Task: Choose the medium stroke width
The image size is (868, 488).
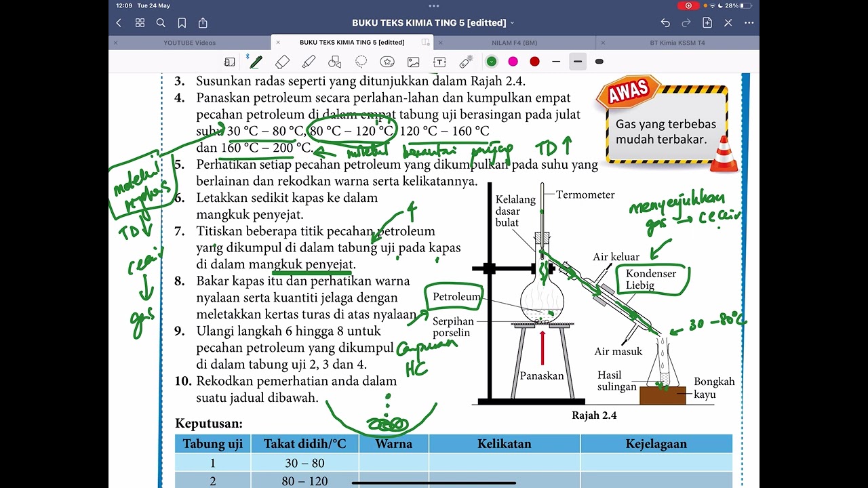Action: 578,62
